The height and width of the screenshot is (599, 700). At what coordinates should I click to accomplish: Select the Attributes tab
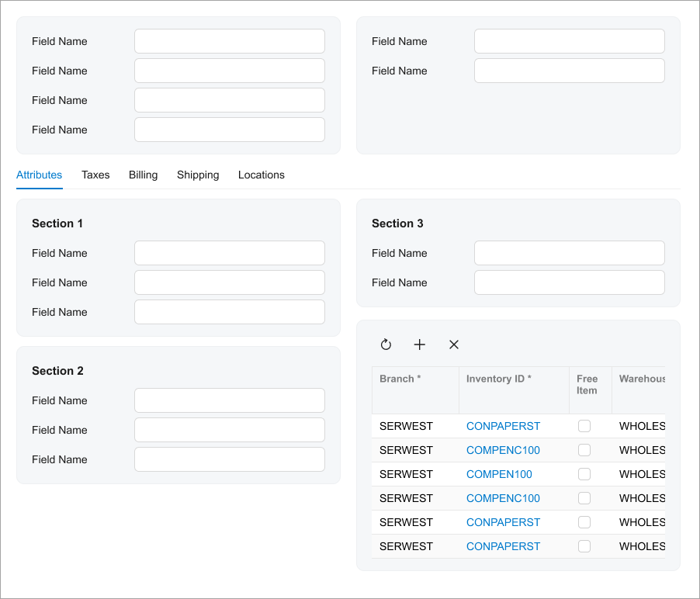tap(39, 175)
